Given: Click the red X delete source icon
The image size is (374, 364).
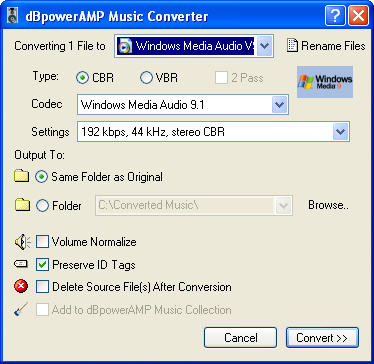Looking at the screenshot, I should [x=21, y=286].
